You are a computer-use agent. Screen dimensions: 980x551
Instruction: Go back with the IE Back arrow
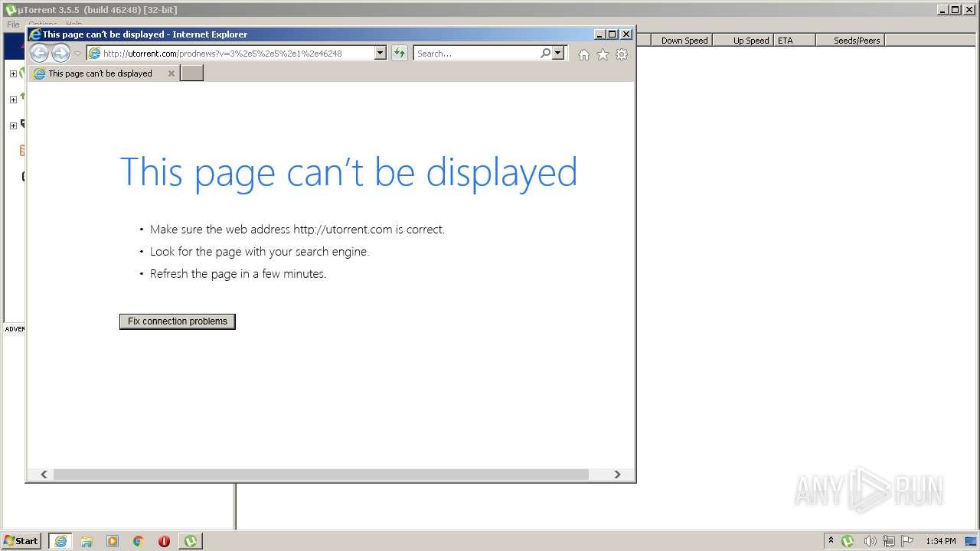coord(39,53)
